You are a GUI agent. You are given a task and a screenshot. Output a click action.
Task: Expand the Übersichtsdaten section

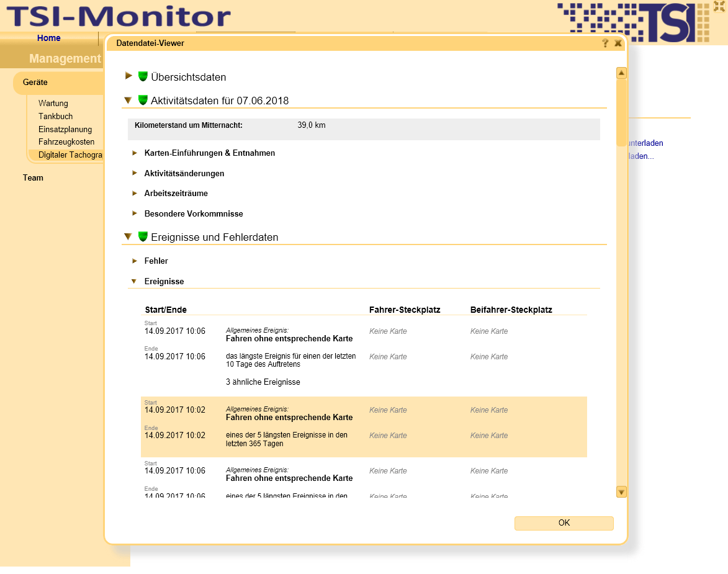click(x=128, y=76)
